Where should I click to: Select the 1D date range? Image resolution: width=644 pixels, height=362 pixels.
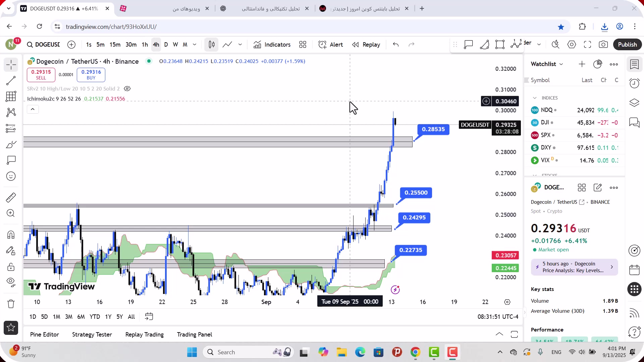point(33,317)
